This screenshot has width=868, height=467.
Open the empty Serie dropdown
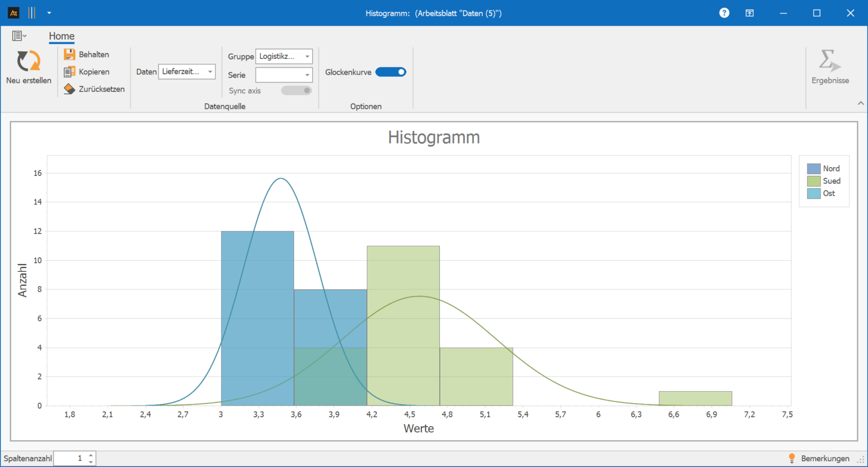(x=307, y=75)
